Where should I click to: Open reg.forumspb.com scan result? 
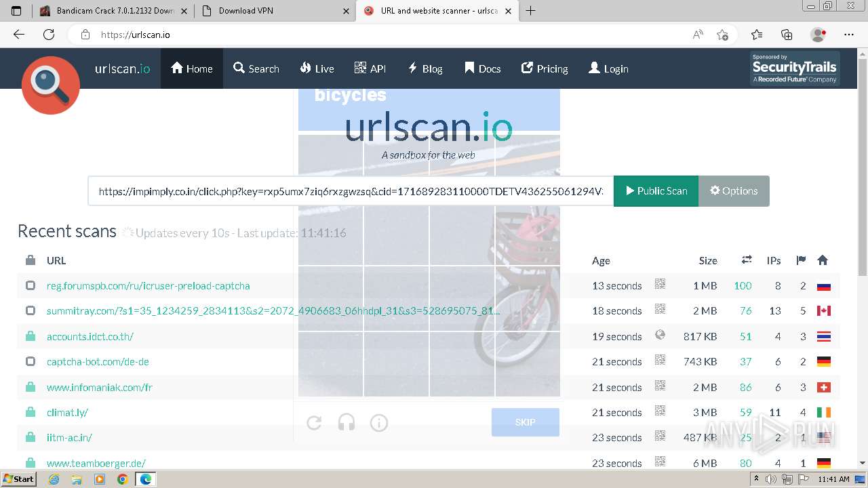149,286
